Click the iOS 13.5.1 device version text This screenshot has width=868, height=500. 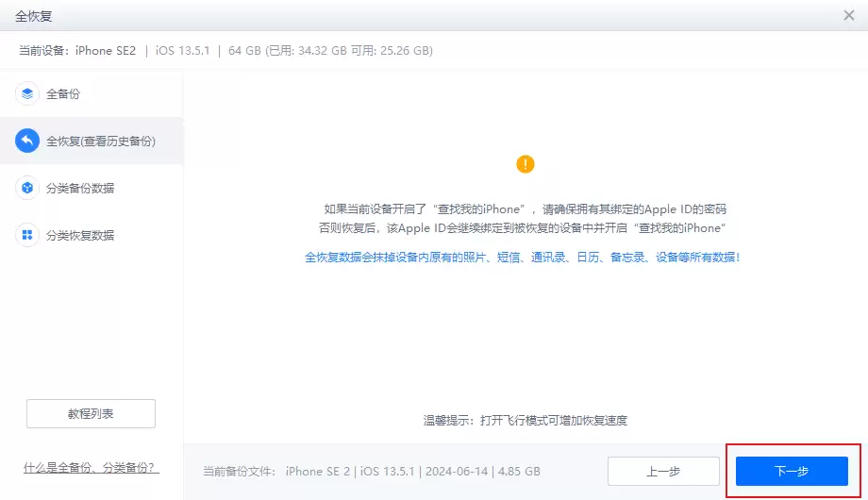tap(183, 50)
